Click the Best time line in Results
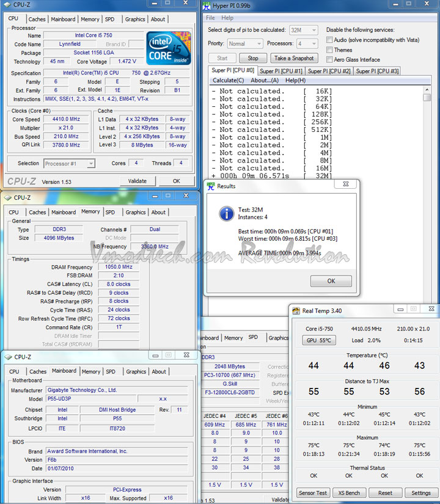Screen dimensions: 440x504 click(285, 231)
